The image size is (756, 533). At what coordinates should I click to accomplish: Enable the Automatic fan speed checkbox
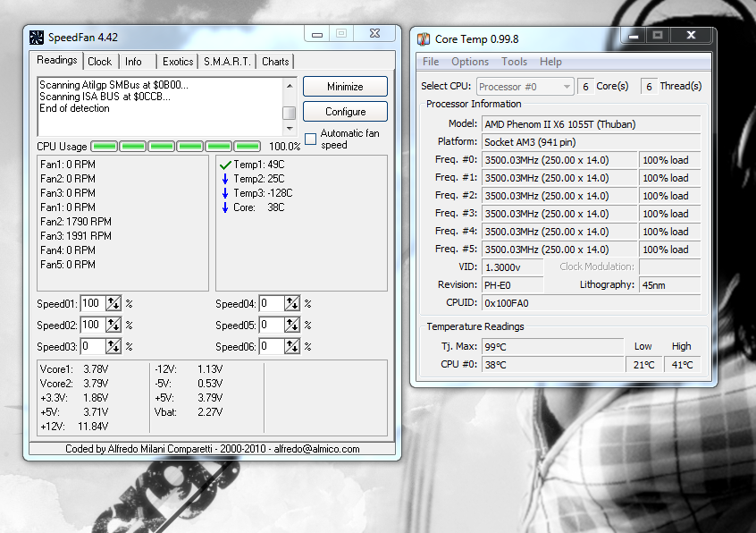pyautogui.click(x=311, y=139)
